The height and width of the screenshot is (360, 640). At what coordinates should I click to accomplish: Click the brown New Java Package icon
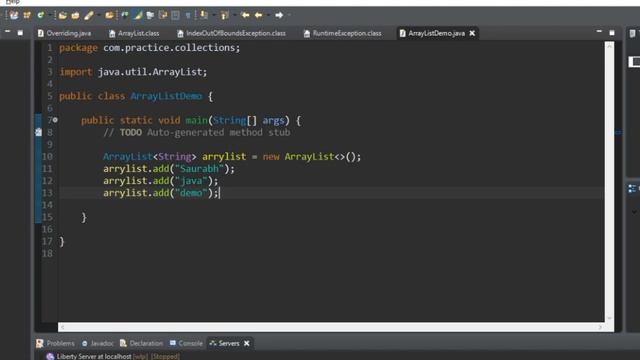point(27,15)
